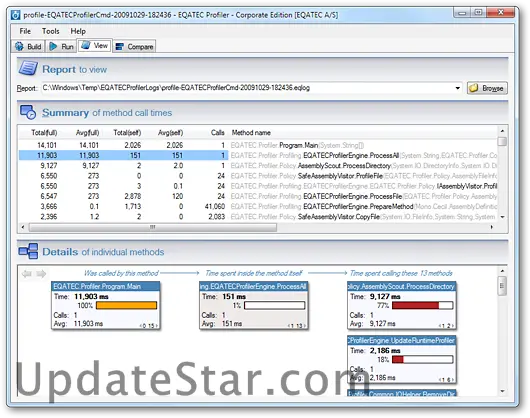Click the 41,060 Calls cell

(x=215, y=206)
